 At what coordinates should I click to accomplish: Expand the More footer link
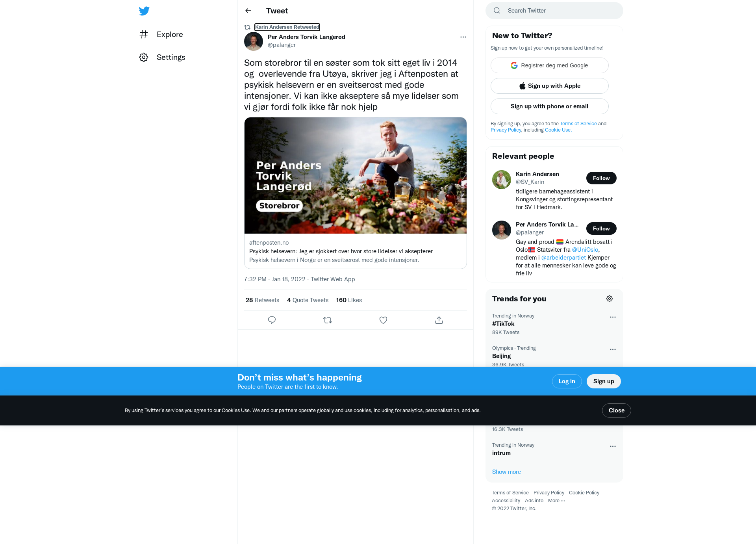tap(556, 500)
